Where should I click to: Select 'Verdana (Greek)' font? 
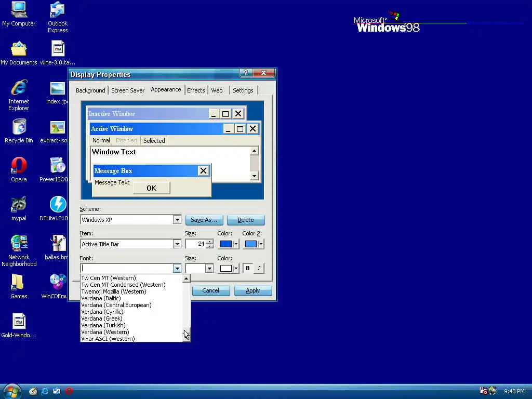(x=131, y=318)
